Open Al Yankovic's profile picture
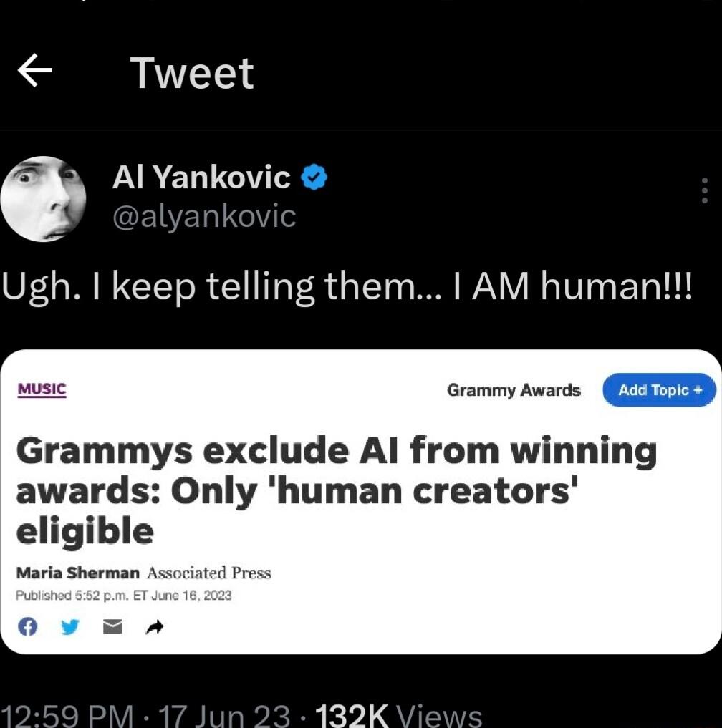 coord(43,199)
